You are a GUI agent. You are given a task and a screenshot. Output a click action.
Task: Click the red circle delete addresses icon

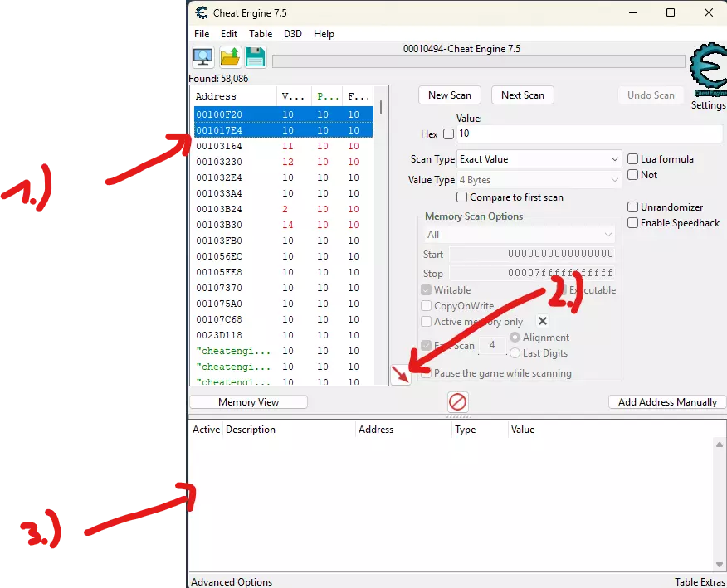(x=457, y=401)
